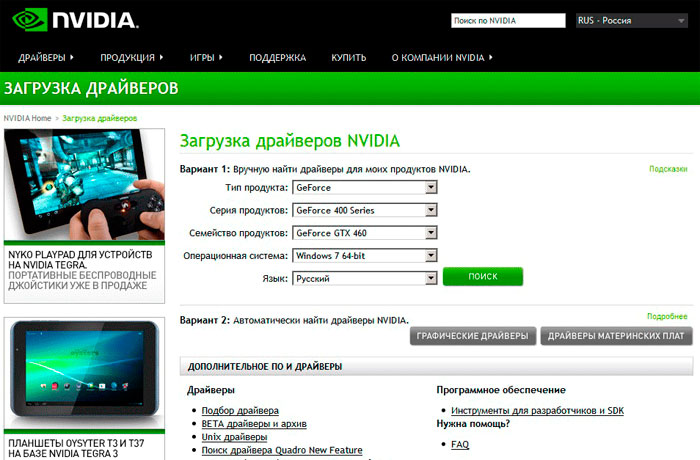The height and width of the screenshot is (460, 700).
Task: Expand the 'Серия продуктов' GeForce 400 Series dropdown
Action: pyautogui.click(x=365, y=210)
